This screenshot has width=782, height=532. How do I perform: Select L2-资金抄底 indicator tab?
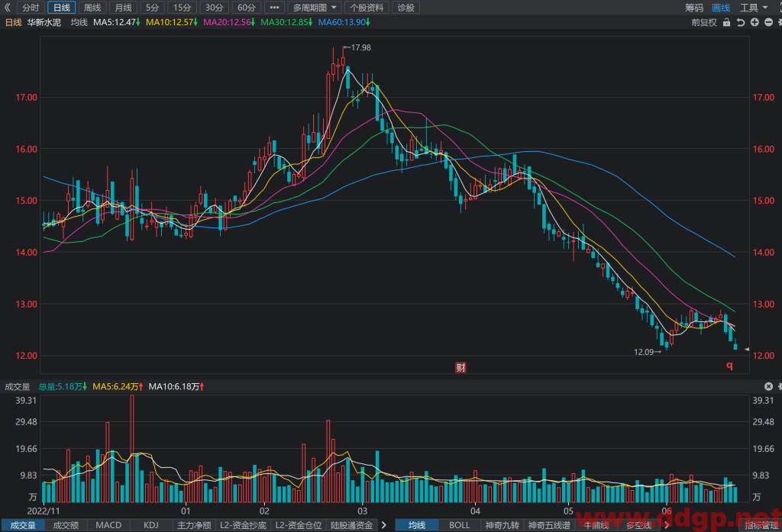point(244,525)
